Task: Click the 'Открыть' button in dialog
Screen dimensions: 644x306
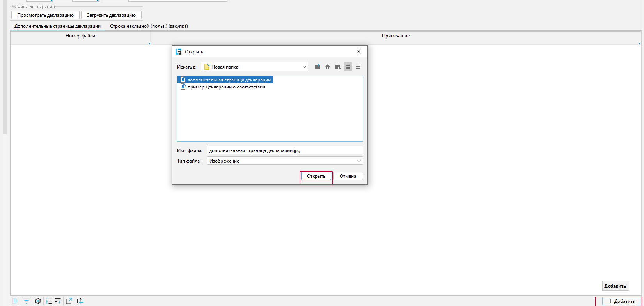Action: click(x=316, y=176)
